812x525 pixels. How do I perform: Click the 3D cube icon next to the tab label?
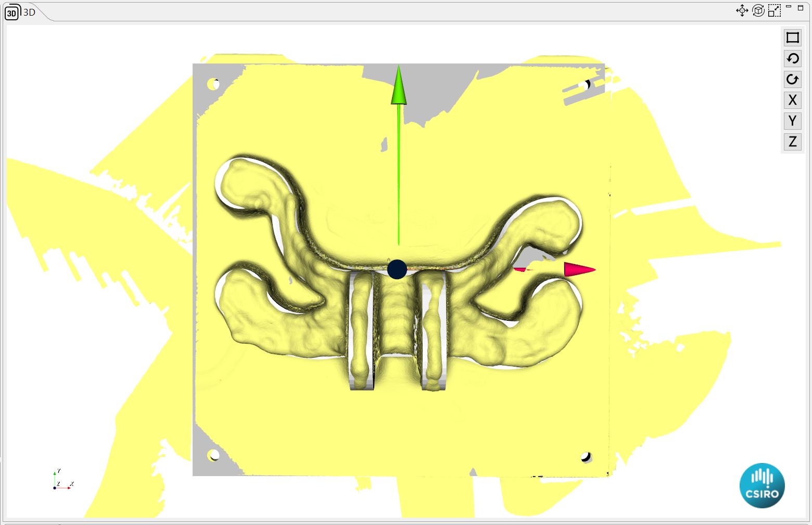pos(11,14)
